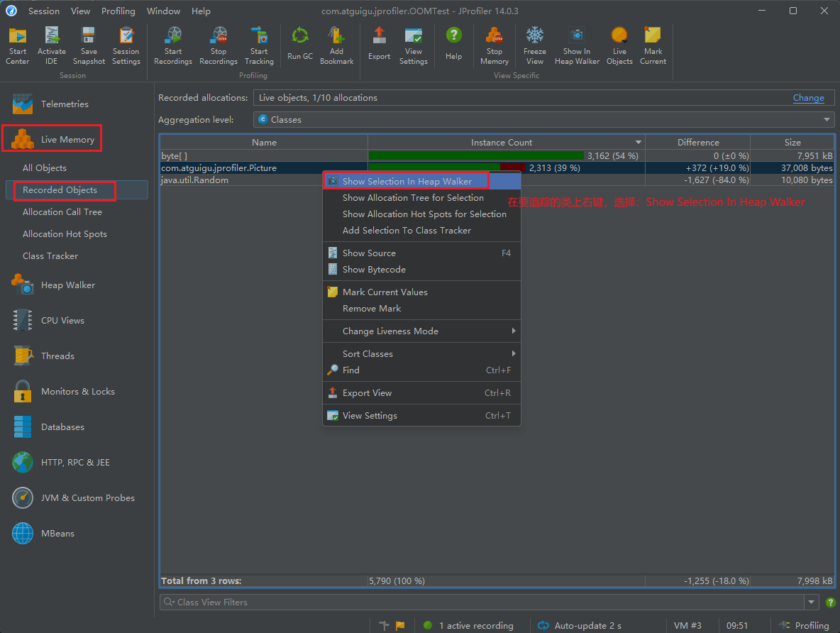Choose Mark Current Values in context menu
This screenshot has width=840, height=633.
[421, 292]
